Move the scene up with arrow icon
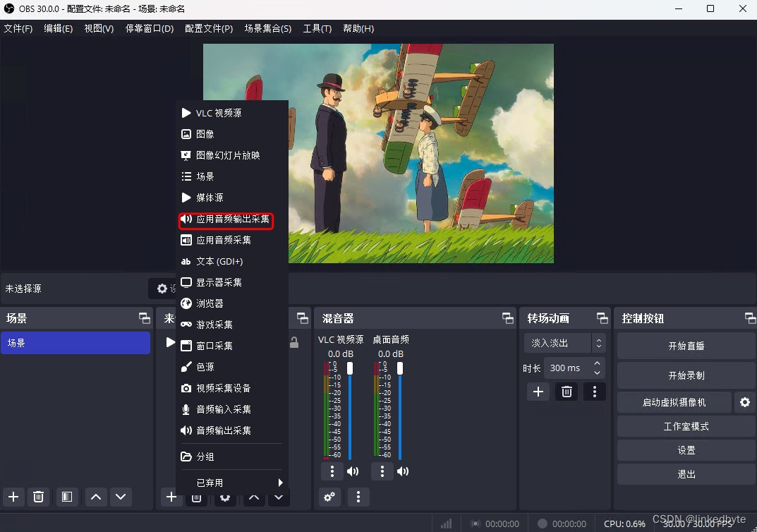The image size is (757, 532). click(x=95, y=497)
